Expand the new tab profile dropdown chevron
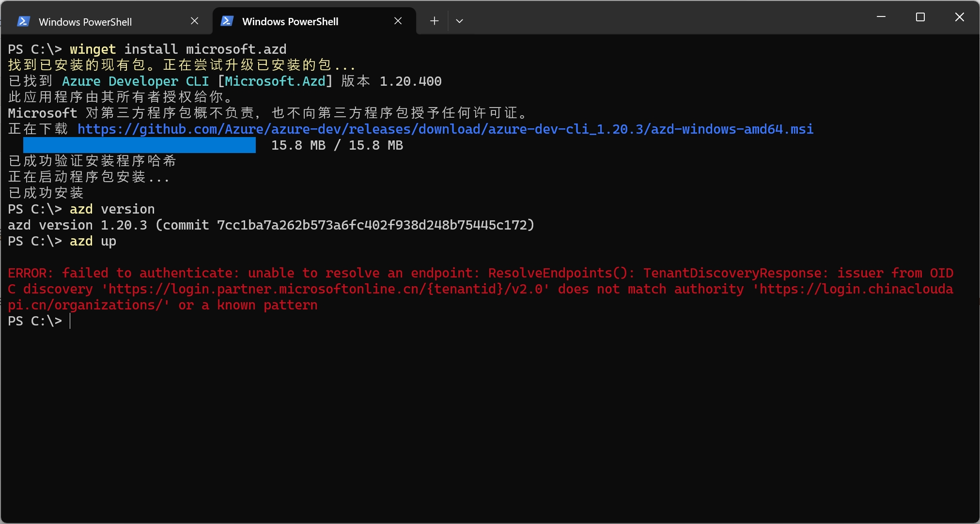 coord(460,21)
